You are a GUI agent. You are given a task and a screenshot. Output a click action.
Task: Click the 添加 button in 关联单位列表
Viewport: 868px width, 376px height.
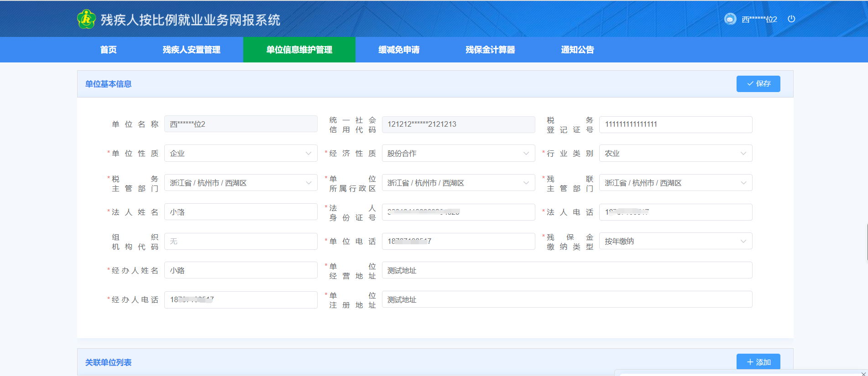[758, 362]
